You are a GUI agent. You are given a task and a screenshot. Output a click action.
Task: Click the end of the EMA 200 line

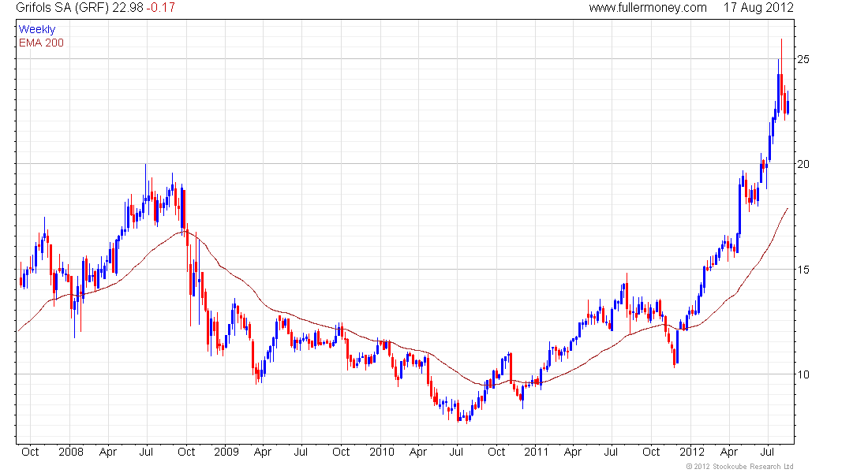coord(788,209)
